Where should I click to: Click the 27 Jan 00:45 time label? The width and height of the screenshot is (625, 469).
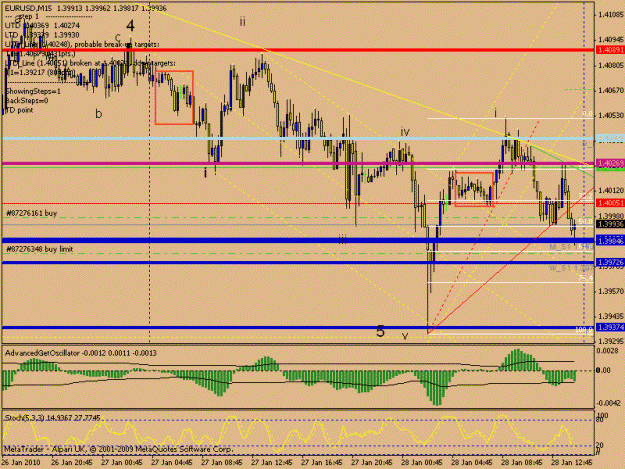coord(122,463)
